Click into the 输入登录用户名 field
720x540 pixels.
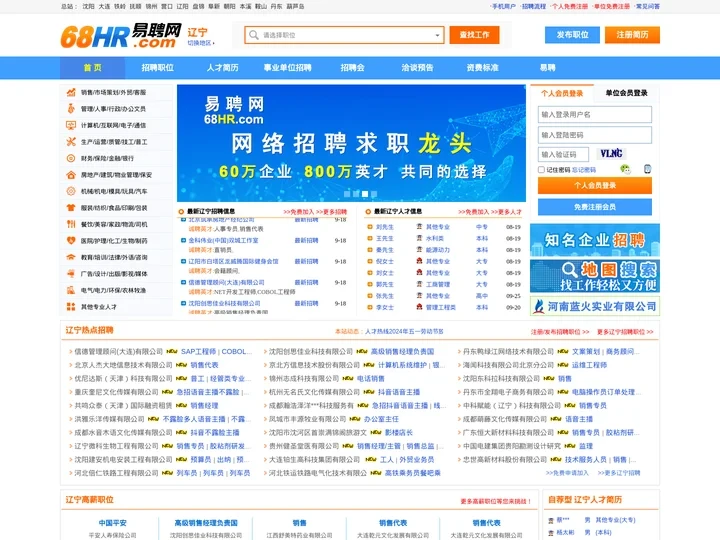pyautogui.click(x=595, y=115)
